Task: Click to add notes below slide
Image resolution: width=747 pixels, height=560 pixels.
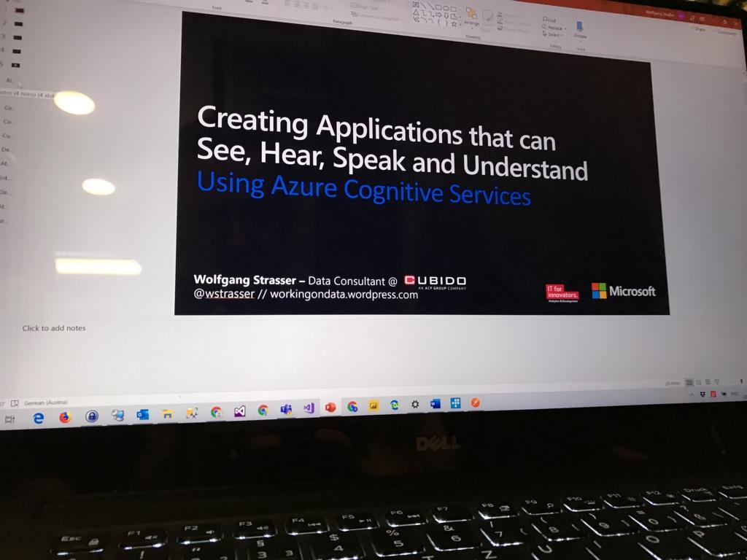Action: (x=54, y=328)
